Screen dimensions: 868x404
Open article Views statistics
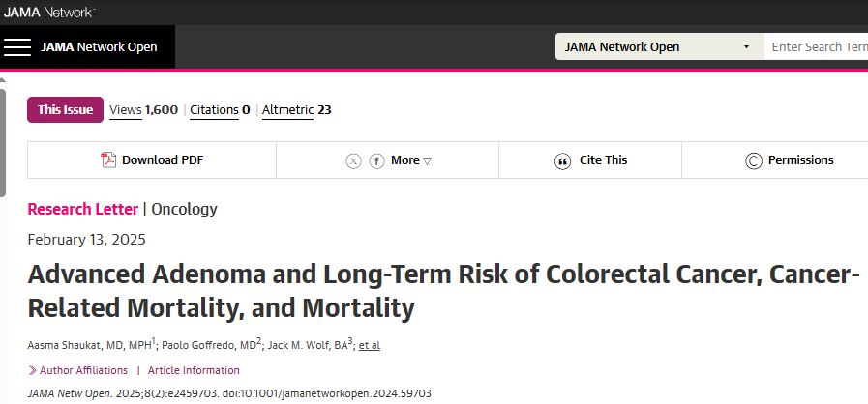tap(143, 110)
